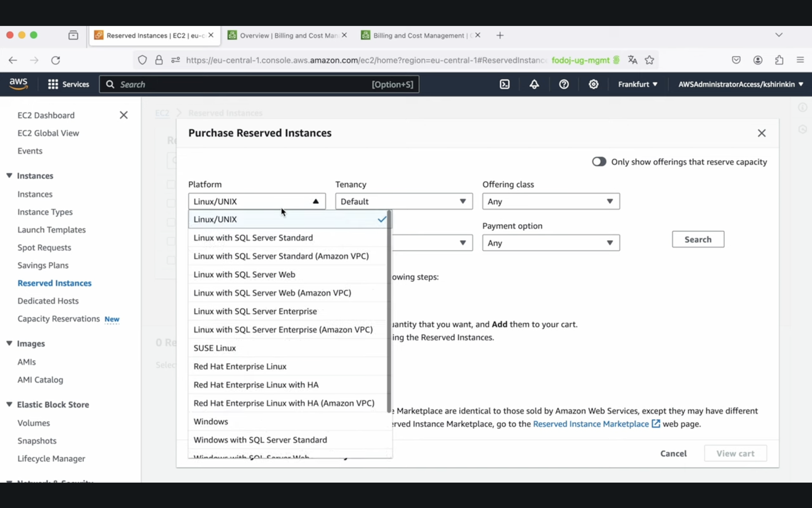Click the Search button
812x508 pixels.
[x=698, y=239]
